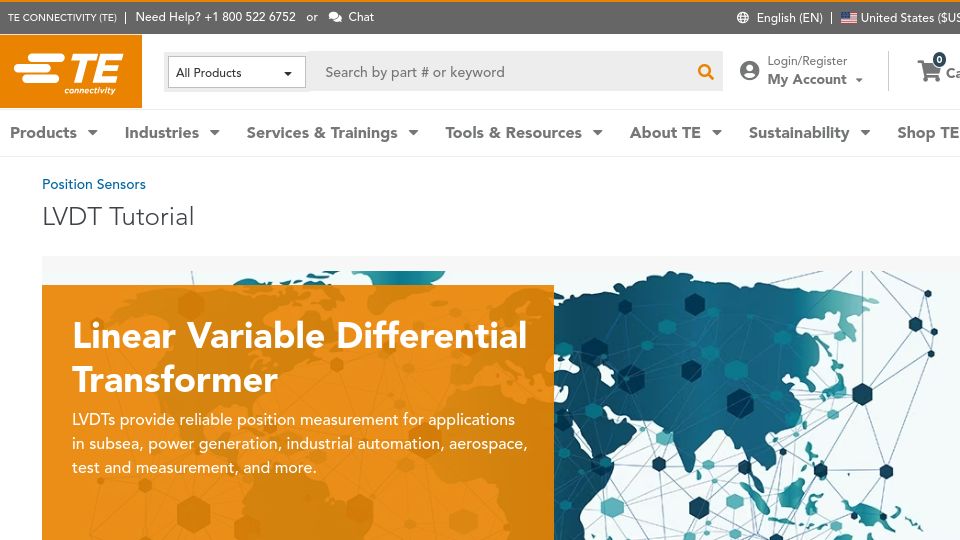This screenshot has height=540, width=960.
Task: Click the Chat link
Action: 361,17
